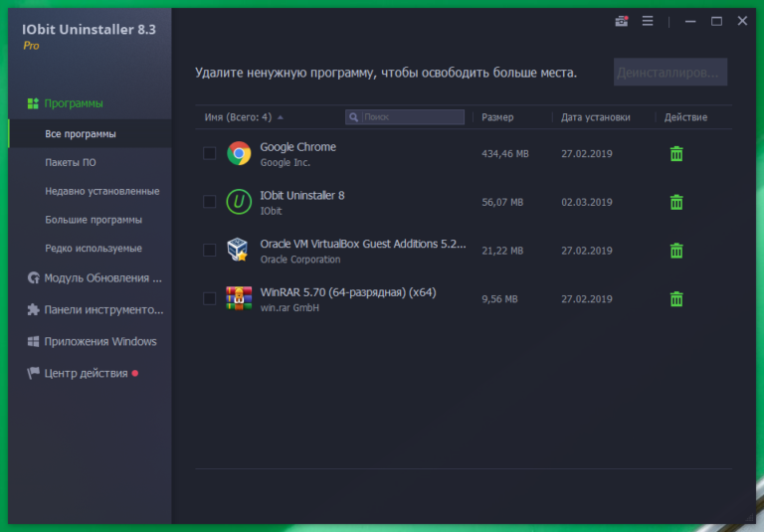
Task: Click the Деинсталлировать button
Action: 670,73
